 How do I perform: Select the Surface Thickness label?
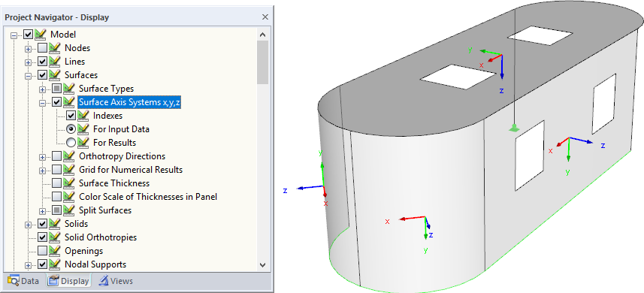(114, 183)
